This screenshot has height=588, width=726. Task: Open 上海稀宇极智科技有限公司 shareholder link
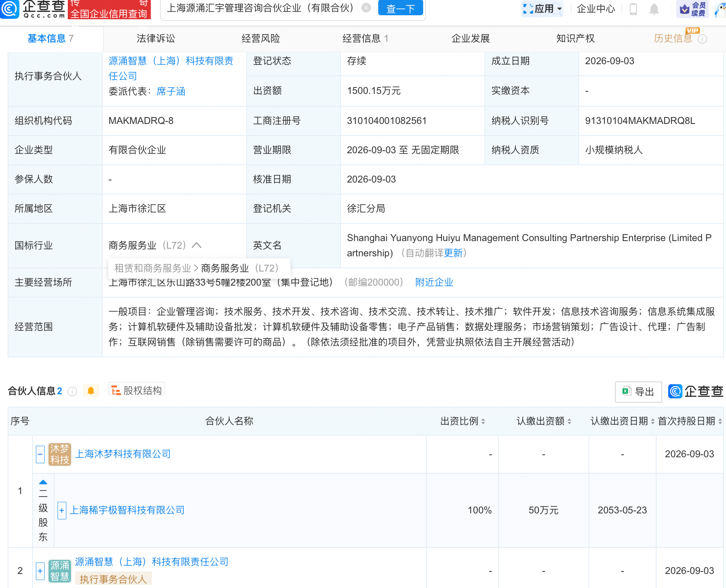tap(127, 510)
